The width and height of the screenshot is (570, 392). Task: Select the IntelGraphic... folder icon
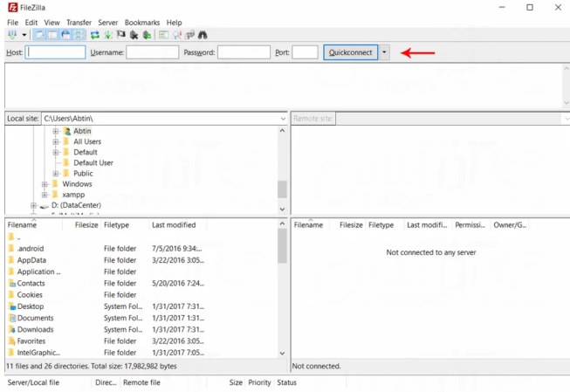coord(11,353)
